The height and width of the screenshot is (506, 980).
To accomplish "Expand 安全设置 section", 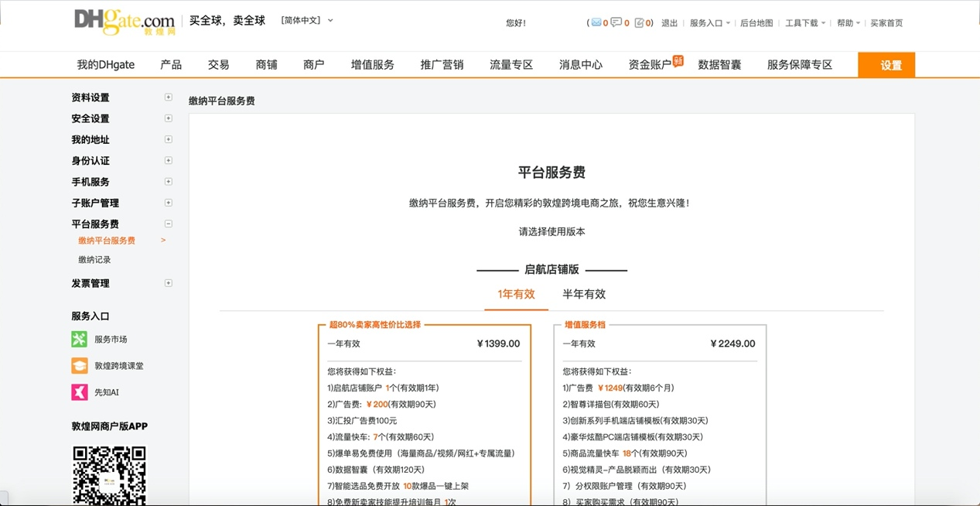I will 169,118.
